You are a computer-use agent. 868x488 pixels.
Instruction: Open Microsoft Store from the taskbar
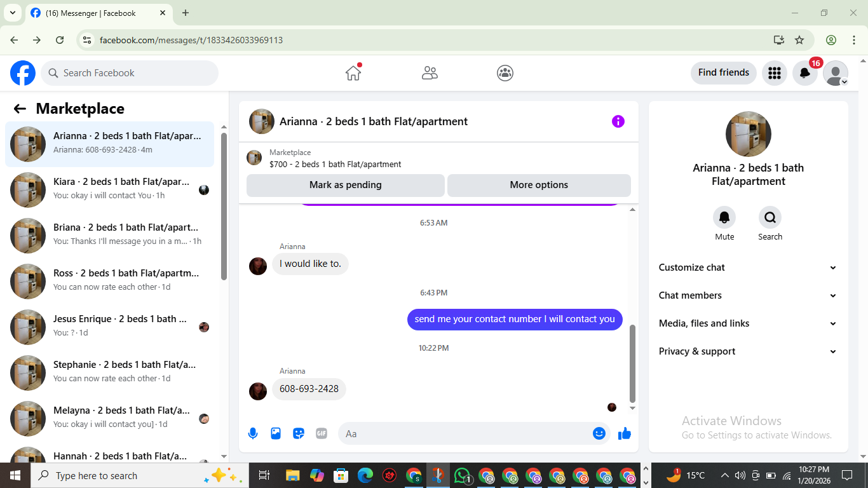pyautogui.click(x=341, y=475)
